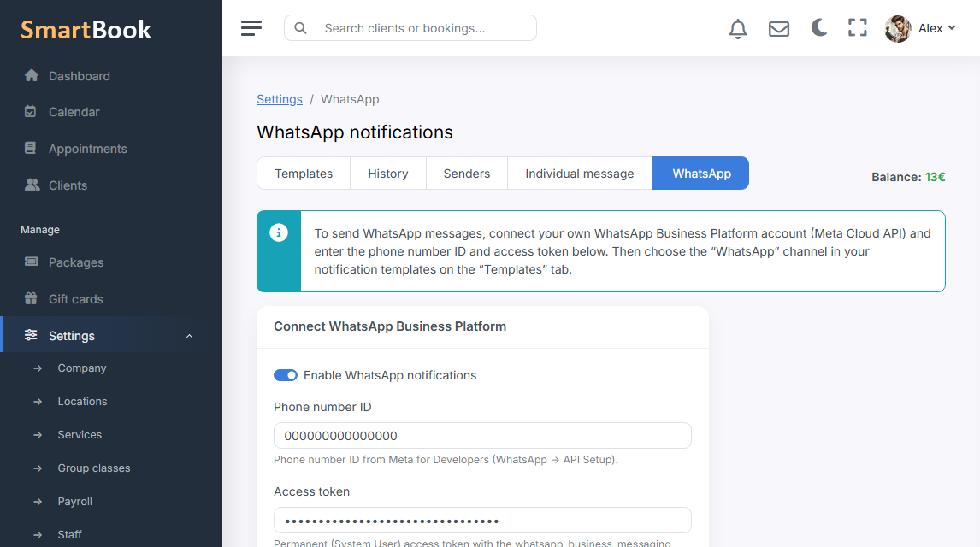Open Services settings
This screenshot has width=980, height=547.
(x=80, y=434)
